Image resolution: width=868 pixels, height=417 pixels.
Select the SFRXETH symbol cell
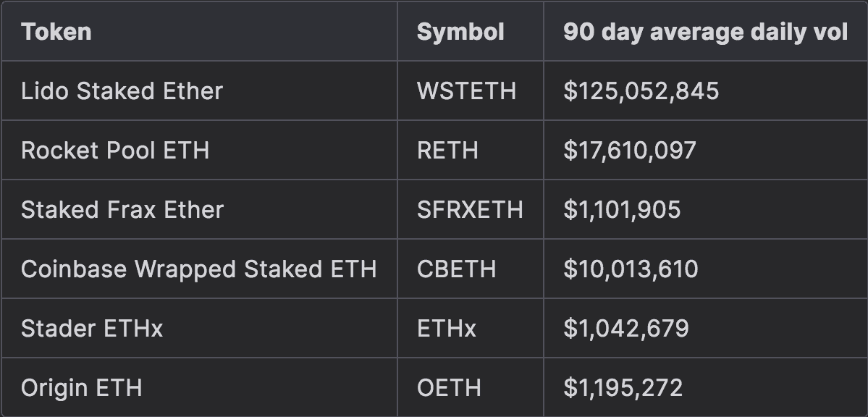[x=470, y=210]
